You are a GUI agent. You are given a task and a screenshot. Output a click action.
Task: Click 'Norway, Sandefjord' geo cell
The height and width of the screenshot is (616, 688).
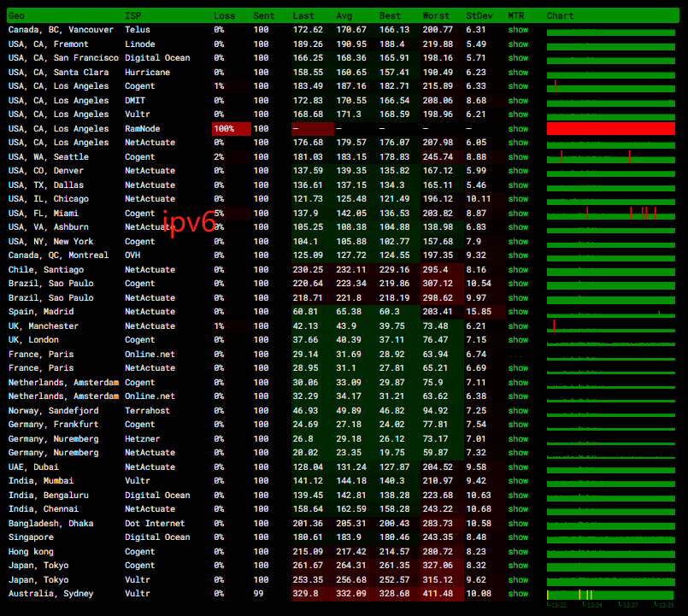coord(54,411)
